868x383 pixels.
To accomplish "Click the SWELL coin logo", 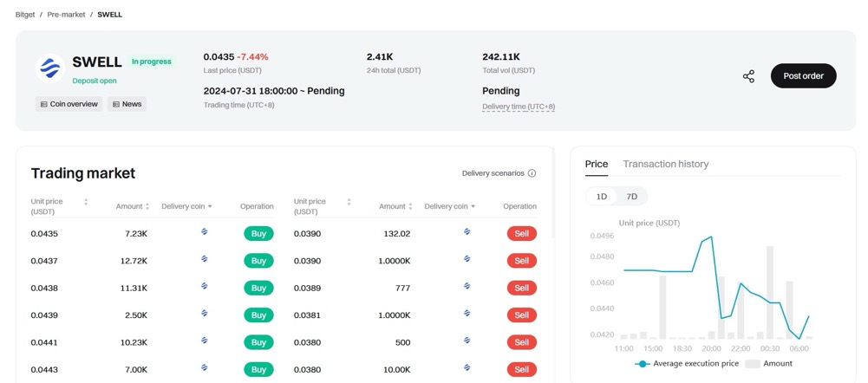I will click(49, 68).
